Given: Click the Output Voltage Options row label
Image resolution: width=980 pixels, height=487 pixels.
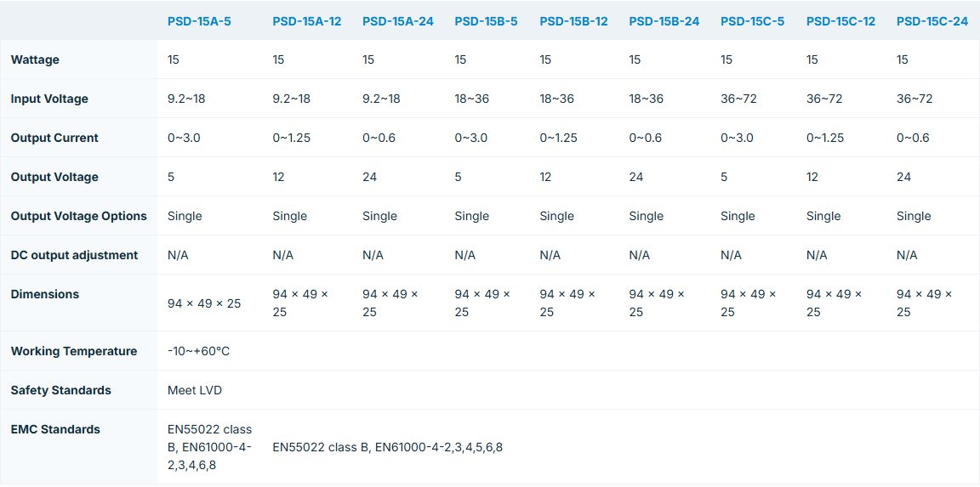Looking at the screenshot, I should click(79, 216).
